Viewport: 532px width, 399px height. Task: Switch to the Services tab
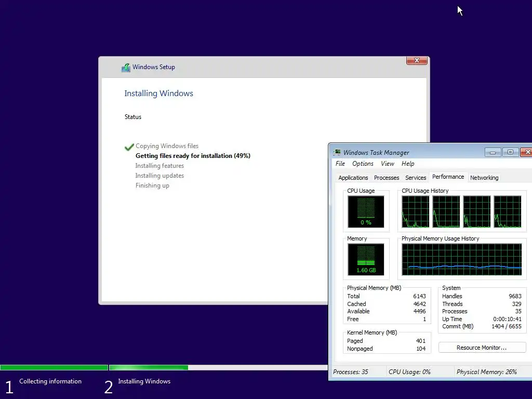point(416,178)
